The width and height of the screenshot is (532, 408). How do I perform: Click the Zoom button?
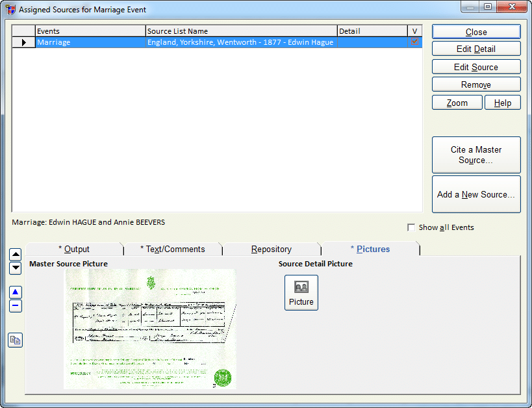tap(457, 103)
